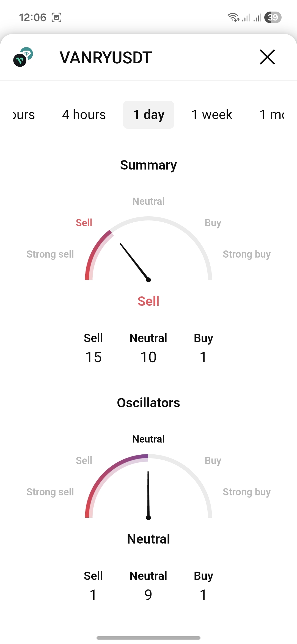Screen dimensions: 297x644
Task: Switch to the 4 hours timeframe
Action: click(84, 115)
